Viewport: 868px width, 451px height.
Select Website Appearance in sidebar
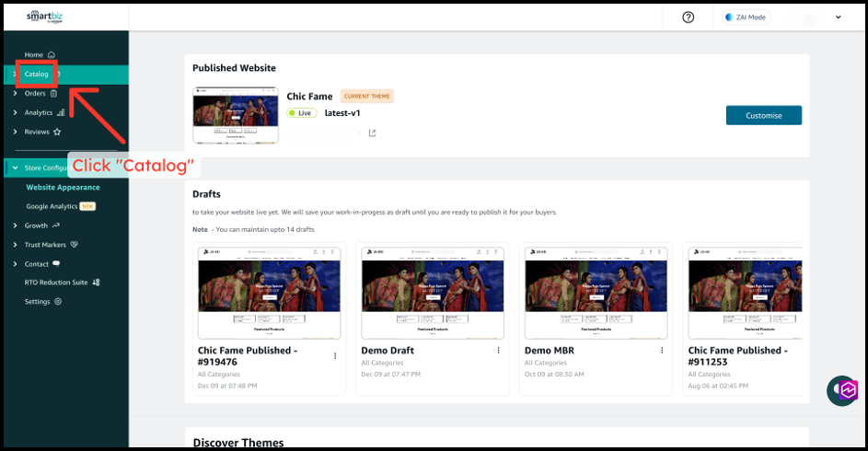[x=63, y=187]
